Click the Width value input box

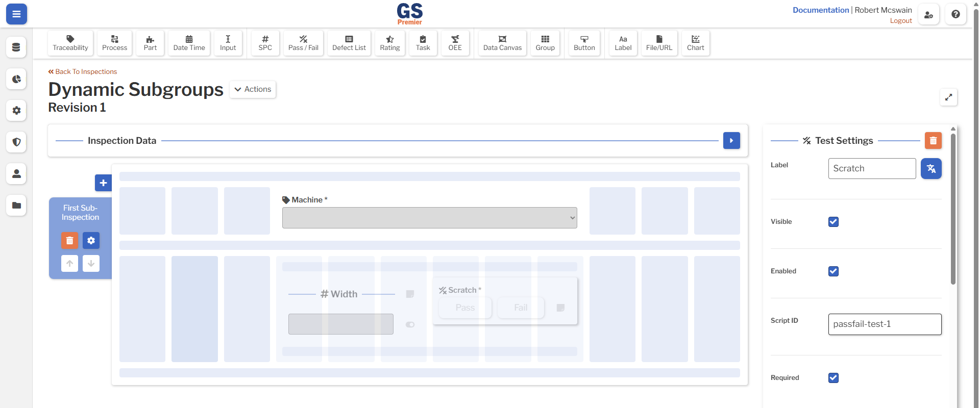pyautogui.click(x=341, y=324)
